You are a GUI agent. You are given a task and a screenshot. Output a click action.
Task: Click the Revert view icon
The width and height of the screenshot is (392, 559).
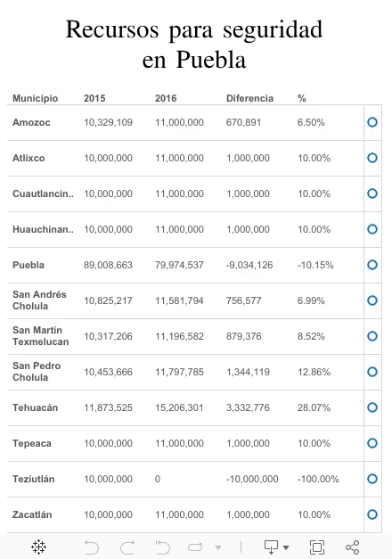163,547
